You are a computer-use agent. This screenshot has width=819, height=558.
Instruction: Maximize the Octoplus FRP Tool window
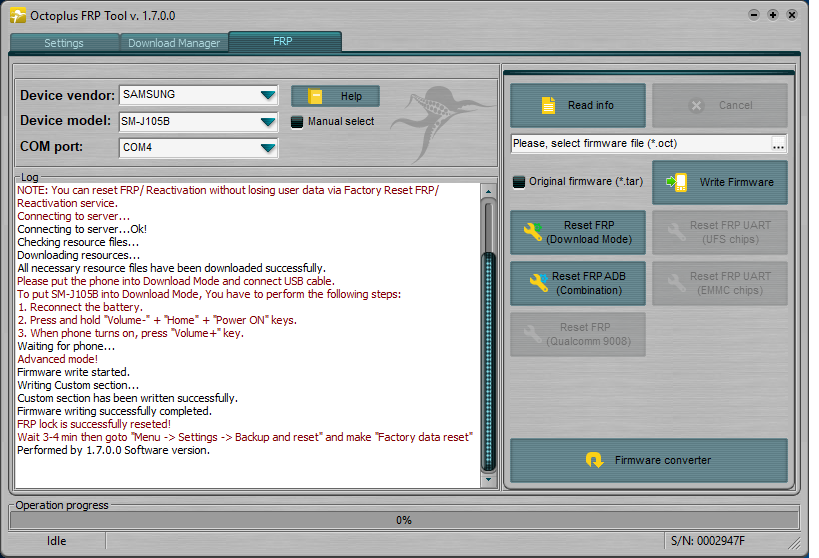(x=773, y=15)
